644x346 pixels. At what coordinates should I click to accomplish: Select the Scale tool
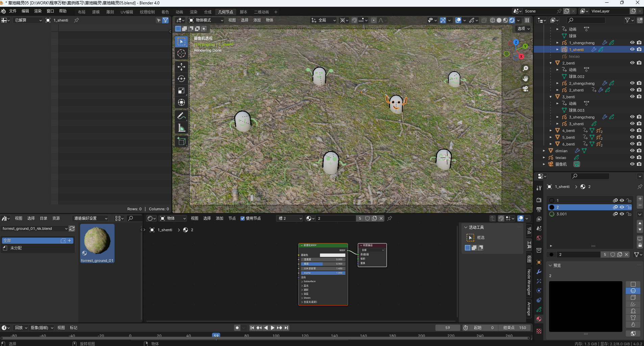tap(181, 90)
